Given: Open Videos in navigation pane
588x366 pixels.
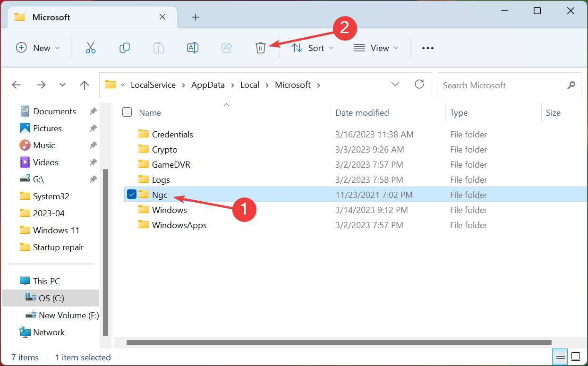Looking at the screenshot, I should click(46, 162).
